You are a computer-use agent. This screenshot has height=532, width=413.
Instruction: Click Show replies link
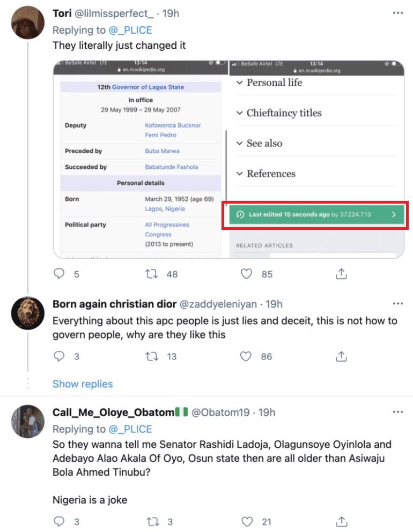pos(83,384)
